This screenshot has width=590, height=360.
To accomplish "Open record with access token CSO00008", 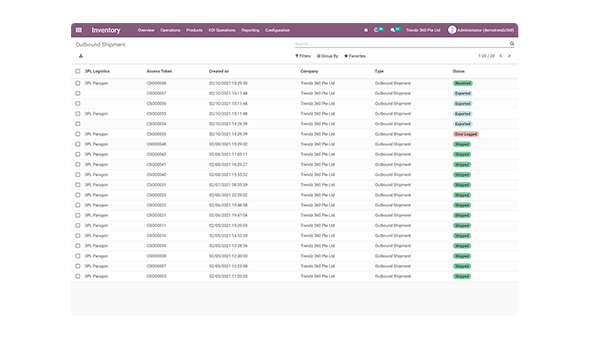I will pyautogui.click(x=156, y=256).
